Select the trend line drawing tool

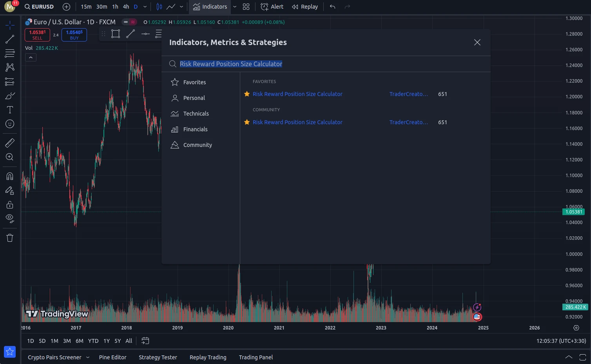(x=10, y=39)
